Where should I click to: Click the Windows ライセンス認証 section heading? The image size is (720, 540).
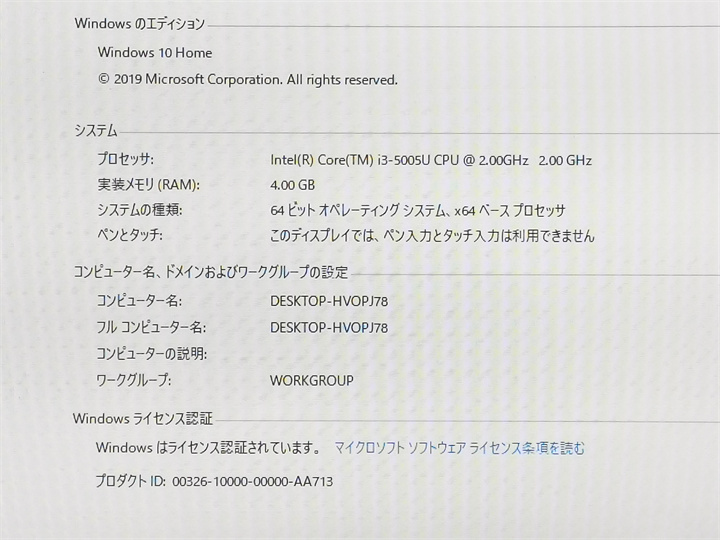[x=143, y=418]
